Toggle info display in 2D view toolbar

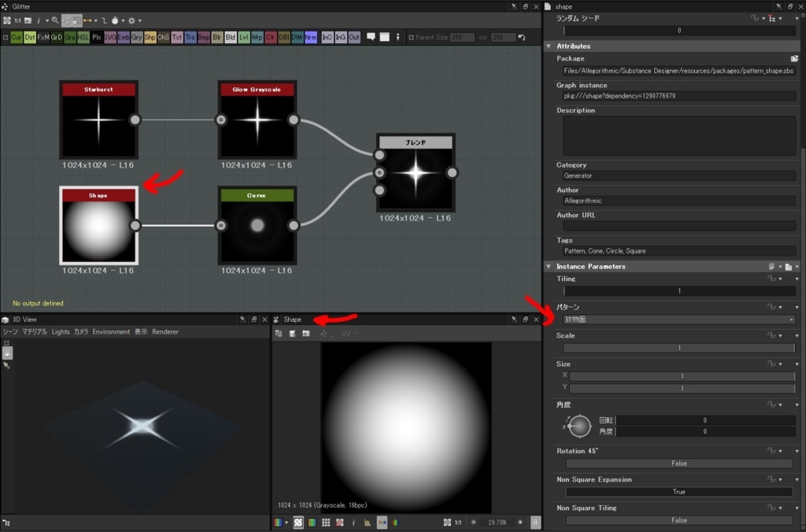353,523
